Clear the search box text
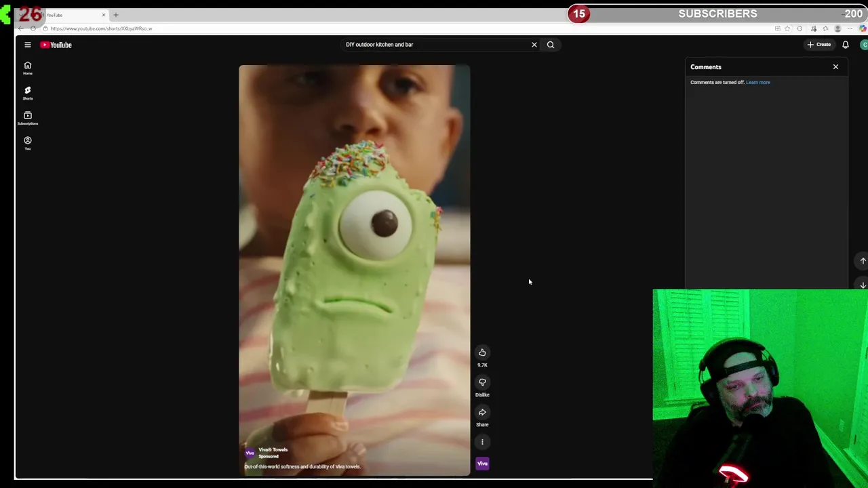The image size is (868, 488). [534, 45]
